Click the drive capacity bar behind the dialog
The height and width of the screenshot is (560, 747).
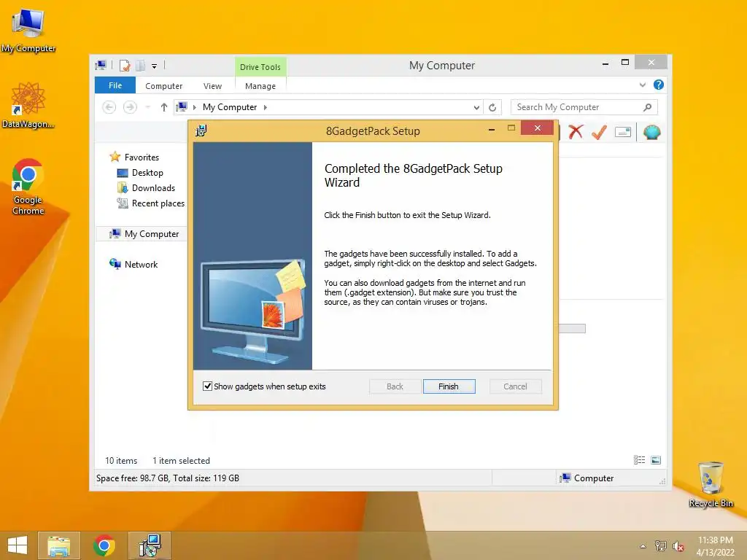[572, 329]
